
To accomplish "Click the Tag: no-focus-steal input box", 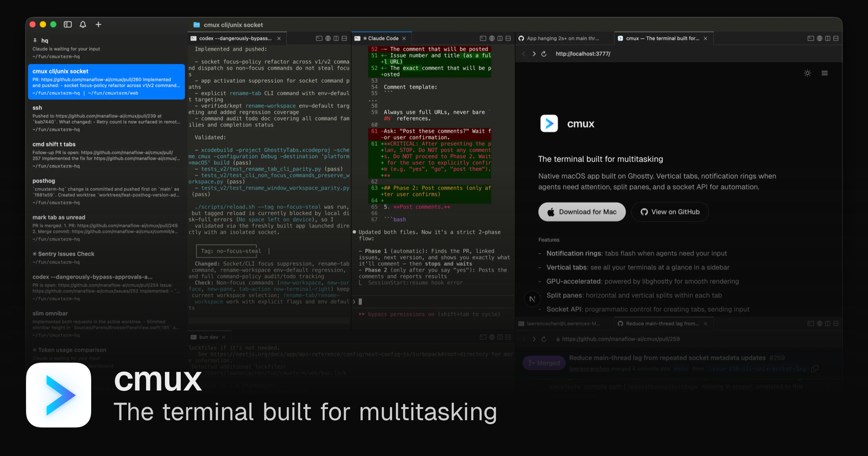I will pyautogui.click(x=226, y=251).
